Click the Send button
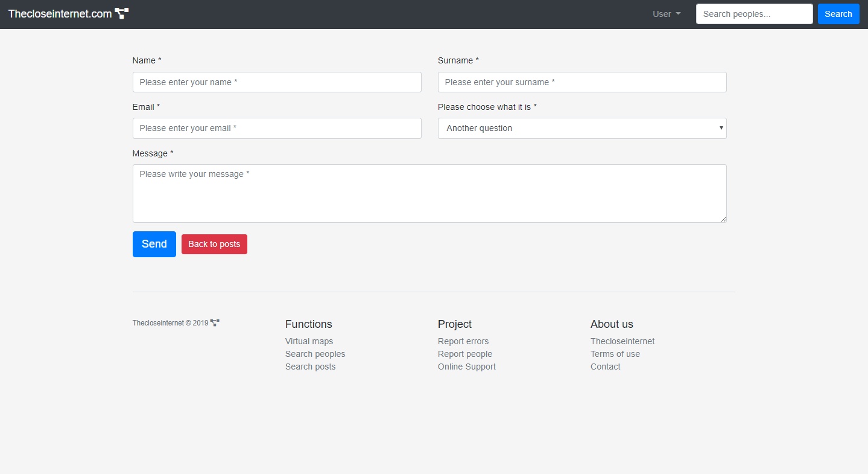Viewport: 868px width, 474px height. [x=154, y=244]
